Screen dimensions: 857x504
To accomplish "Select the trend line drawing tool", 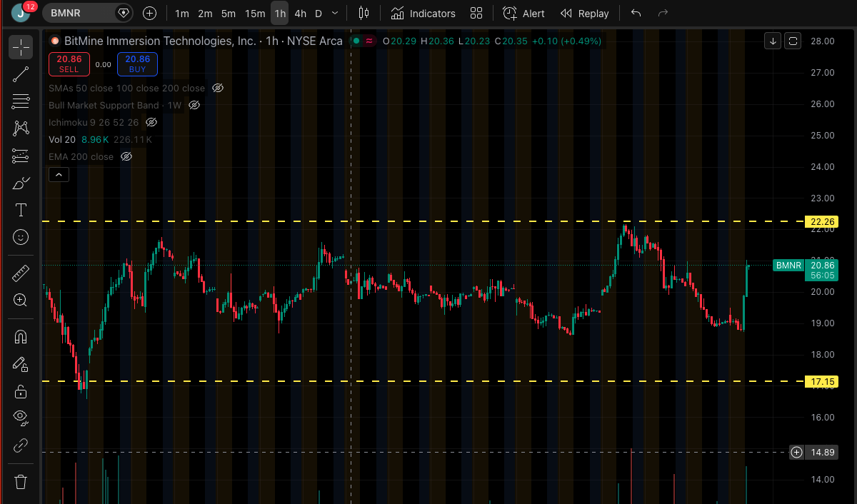I will (x=21, y=74).
